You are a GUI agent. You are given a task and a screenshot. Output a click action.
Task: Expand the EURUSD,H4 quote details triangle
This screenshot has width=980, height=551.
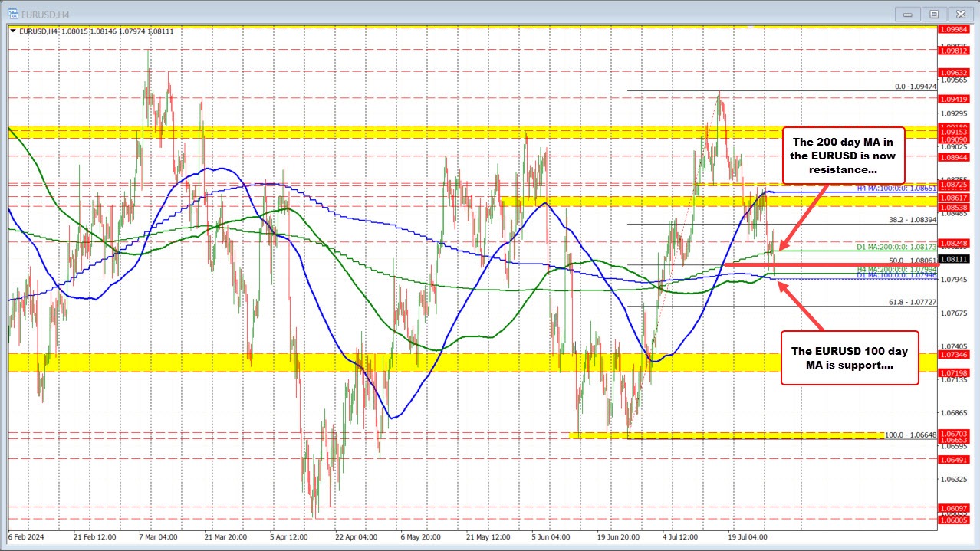tap(13, 31)
